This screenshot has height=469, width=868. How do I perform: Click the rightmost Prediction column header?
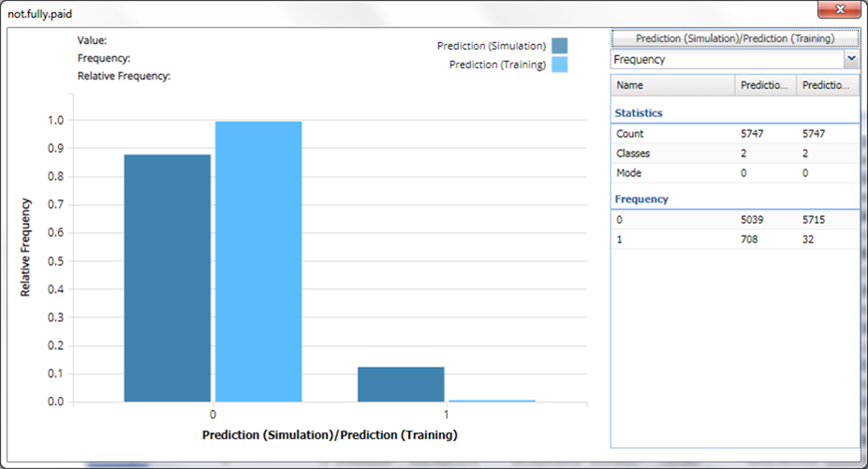point(827,85)
